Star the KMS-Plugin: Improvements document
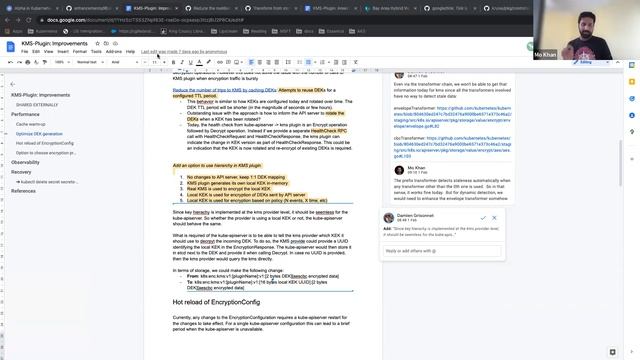The width and height of the screenshot is (640, 360). [x=97, y=43]
